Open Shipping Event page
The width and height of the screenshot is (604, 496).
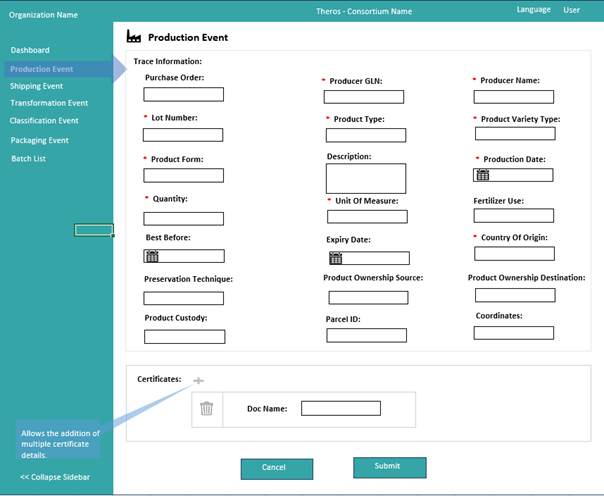[x=37, y=87]
